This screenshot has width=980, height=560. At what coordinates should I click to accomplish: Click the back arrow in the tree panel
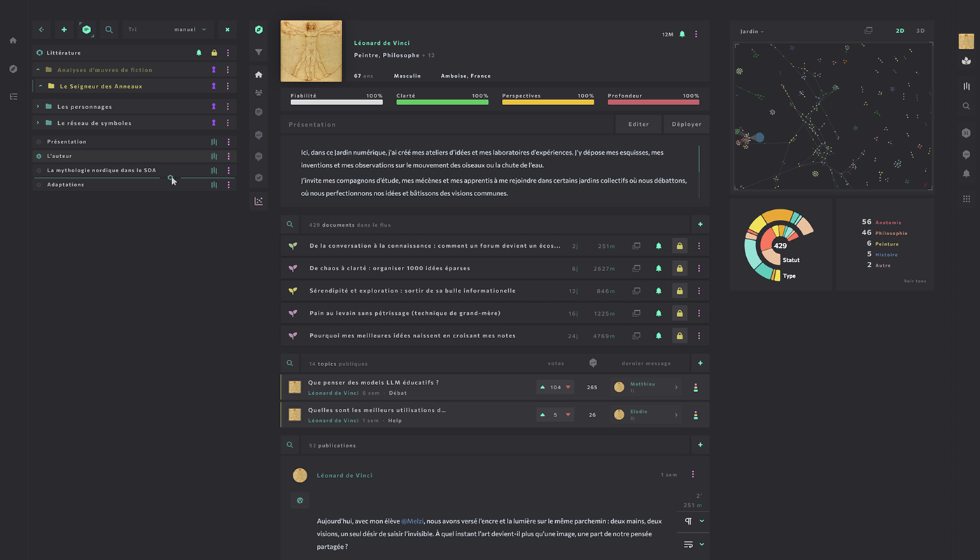41,29
